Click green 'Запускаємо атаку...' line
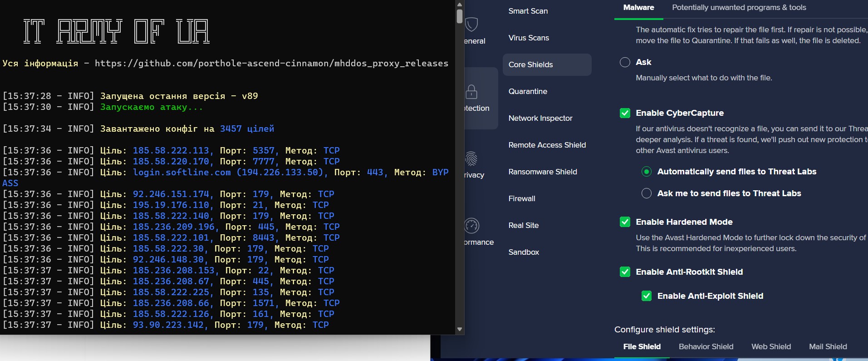Screen dimensions: 868x361 tap(152, 107)
